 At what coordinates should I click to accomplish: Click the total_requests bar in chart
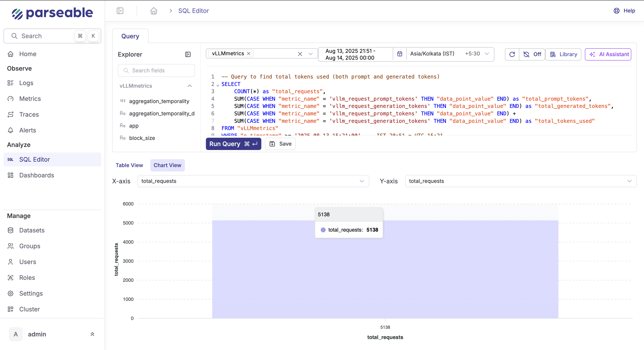click(x=385, y=269)
